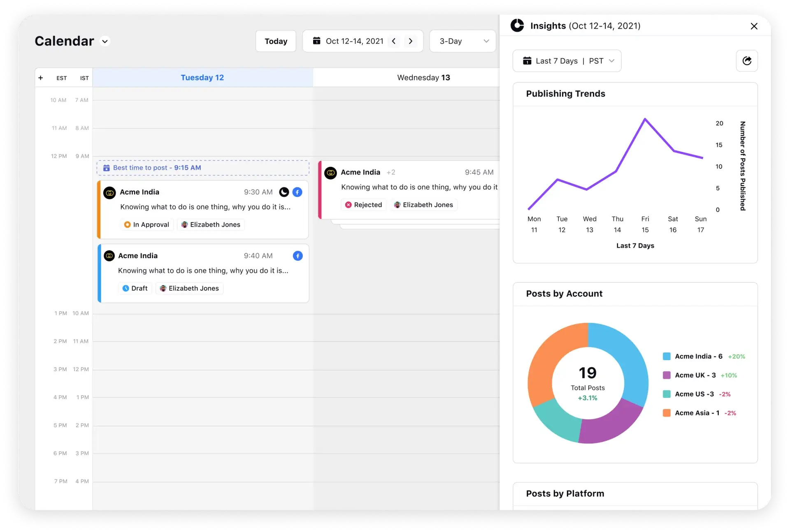Open the 3-Day view dropdown
Image resolution: width=790 pixels, height=532 pixels.
point(462,41)
